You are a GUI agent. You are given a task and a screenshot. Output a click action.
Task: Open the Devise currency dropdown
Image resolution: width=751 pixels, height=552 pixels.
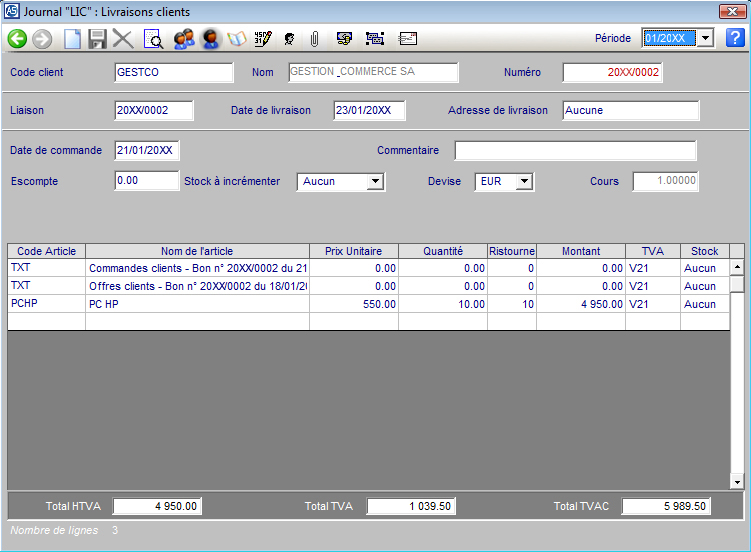coord(525,182)
